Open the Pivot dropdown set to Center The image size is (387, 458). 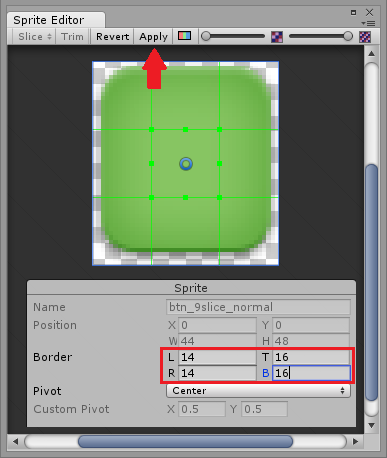pyautogui.click(x=258, y=391)
